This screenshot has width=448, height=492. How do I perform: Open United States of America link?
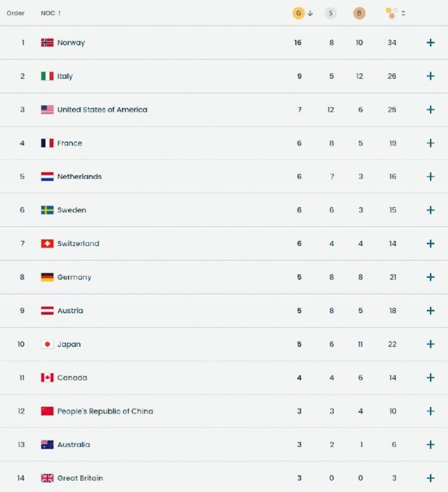tap(102, 110)
